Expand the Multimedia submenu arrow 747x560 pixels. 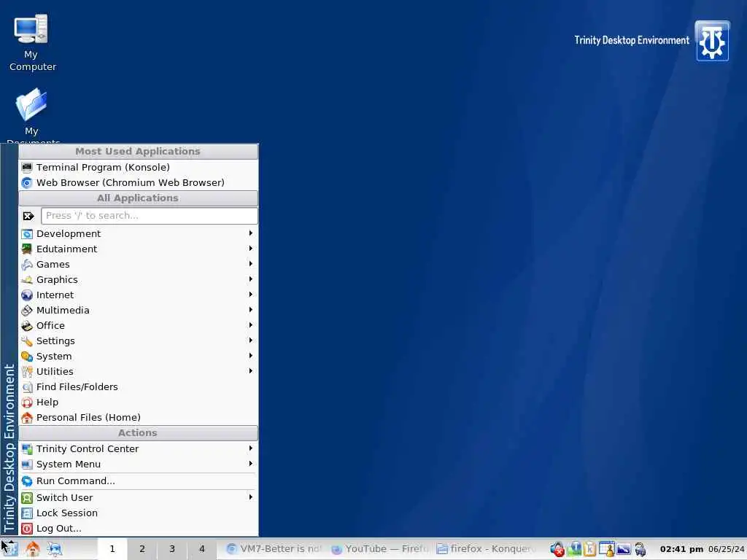point(251,309)
